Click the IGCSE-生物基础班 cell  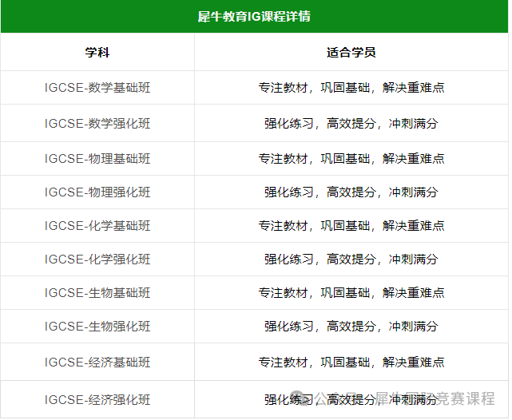click(97, 293)
